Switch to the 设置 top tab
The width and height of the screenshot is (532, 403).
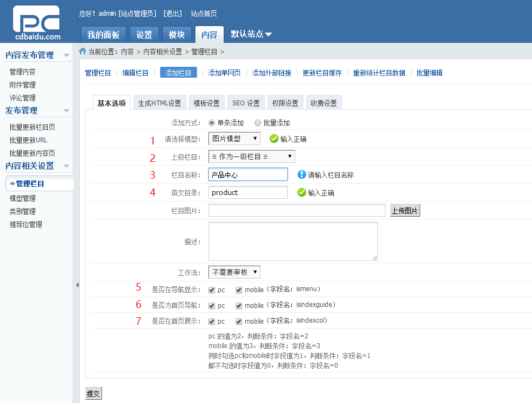[144, 35]
